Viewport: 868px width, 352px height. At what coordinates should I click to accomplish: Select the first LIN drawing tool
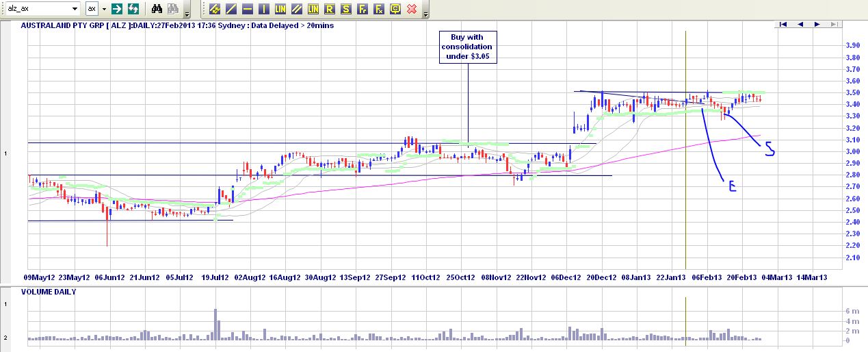point(280,9)
